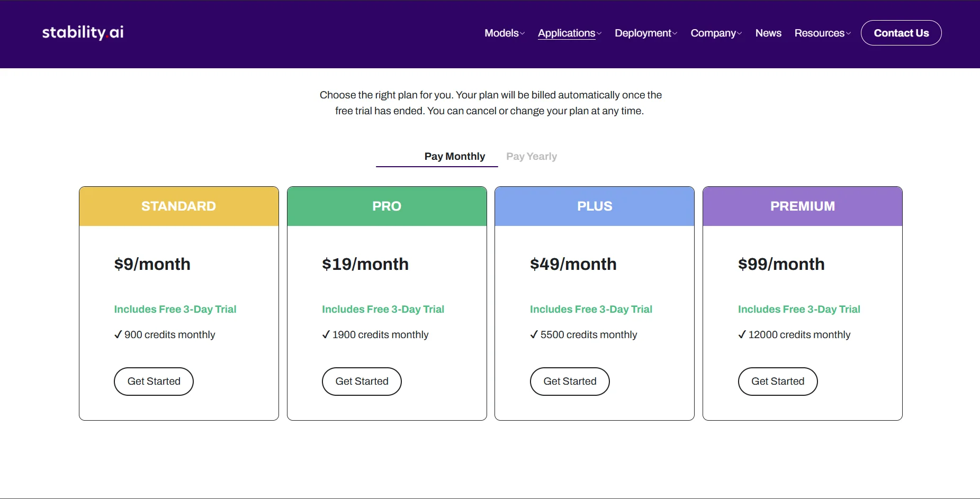The height and width of the screenshot is (499, 980).
Task: Get Started with the Standard plan
Action: pyautogui.click(x=154, y=382)
